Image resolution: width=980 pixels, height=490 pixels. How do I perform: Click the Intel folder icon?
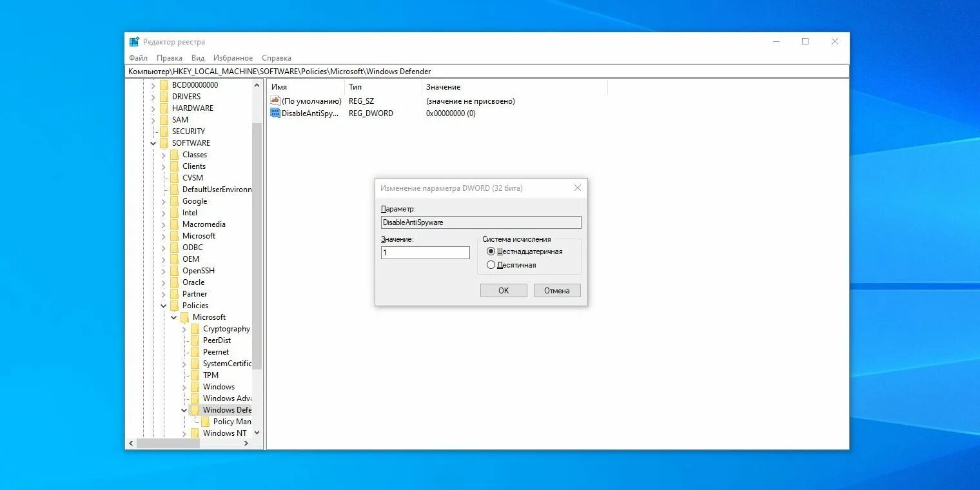(x=174, y=213)
